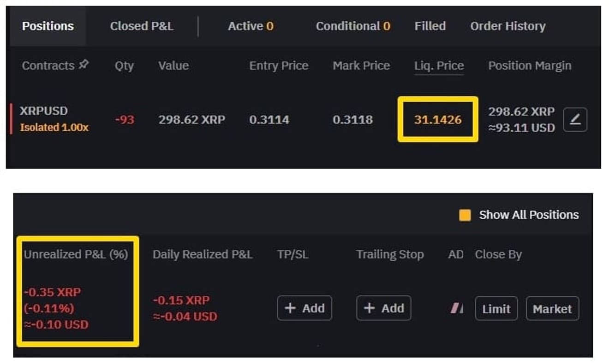Click the pin icon next to Contracts
This screenshot has width=609, height=364.
(x=84, y=65)
